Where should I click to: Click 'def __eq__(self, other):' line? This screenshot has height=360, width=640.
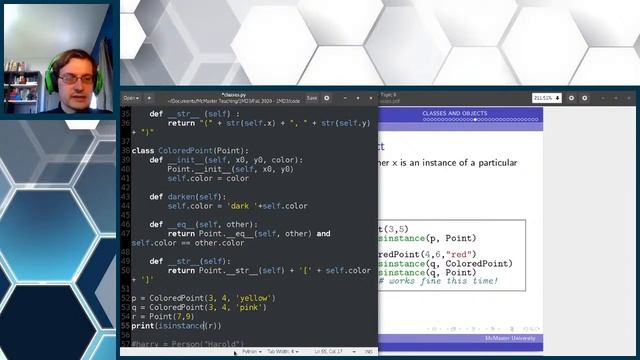coord(203,224)
